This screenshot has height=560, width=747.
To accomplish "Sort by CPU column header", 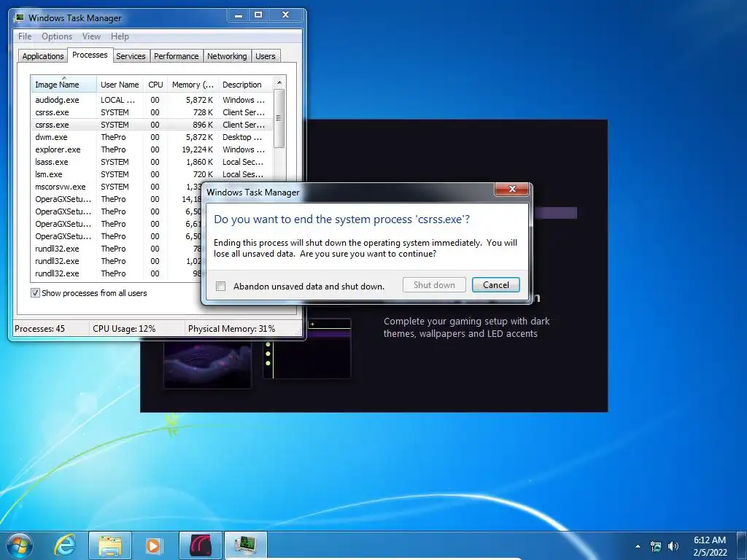I will click(155, 85).
